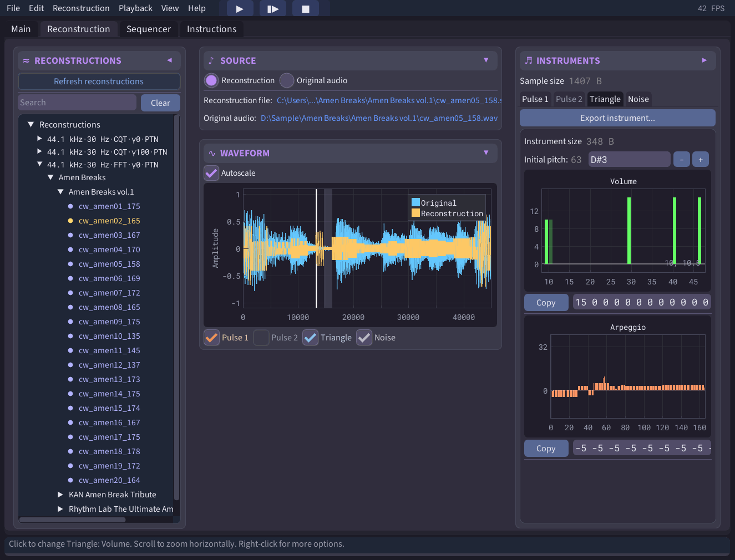Expand 44.1 kHz CQT γ0 PTN node
The height and width of the screenshot is (560, 735).
click(x=39, y=139)
